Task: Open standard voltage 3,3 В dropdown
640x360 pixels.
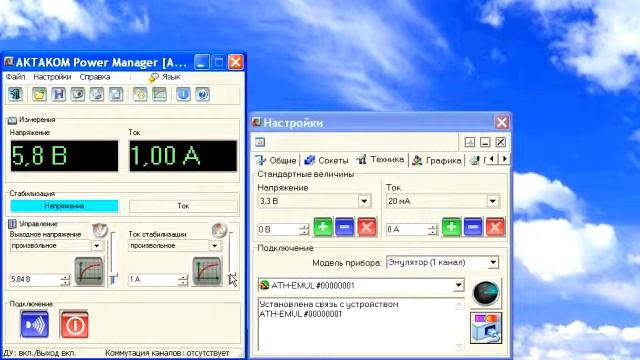Action: pos(364,201)
